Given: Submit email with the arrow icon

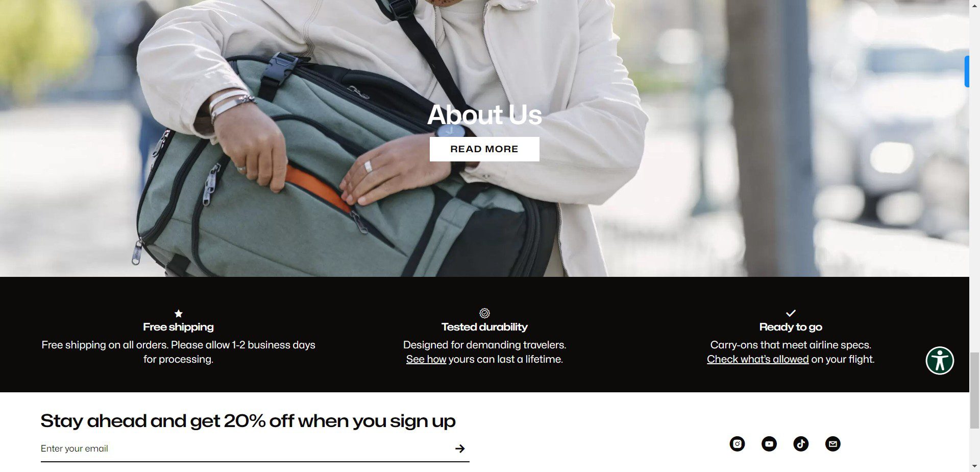Looking at the screenshot, I should point(460,449).
